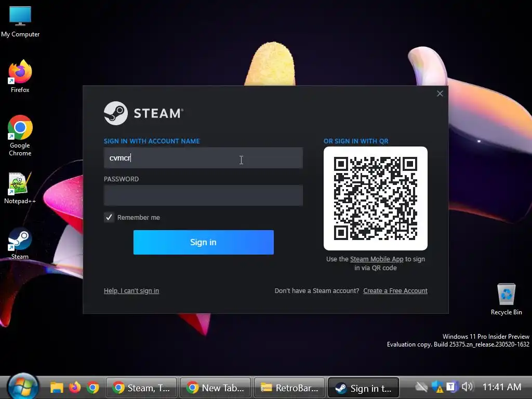Viewport: 532px width, 399px height.
Task: Open the Steam Mobile App link
Action: pos(377,259)
